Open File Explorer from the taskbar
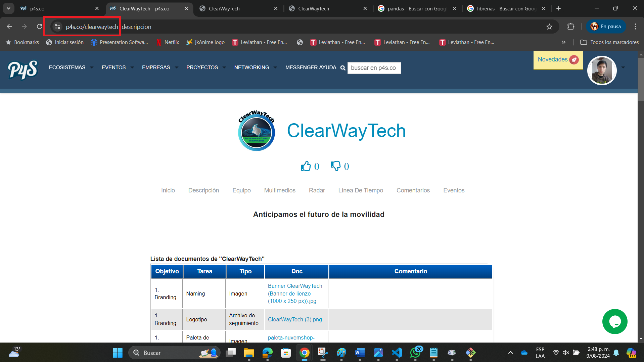644x362 pixels. coord(249,353)
